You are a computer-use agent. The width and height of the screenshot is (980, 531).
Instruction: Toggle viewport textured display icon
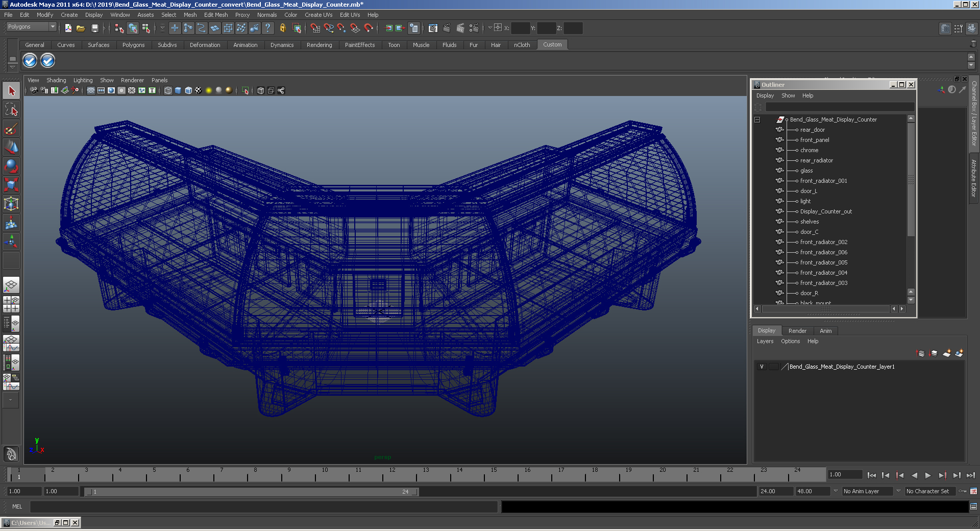coord(199,90)
